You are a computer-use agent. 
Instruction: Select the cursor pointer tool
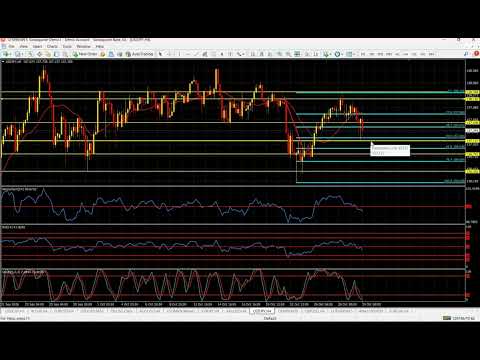pos(160,54)
